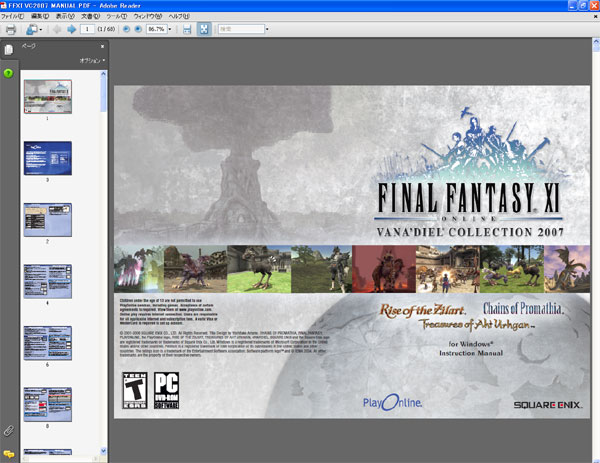The width and height of the screenshot is (600, 463).
Task: Click the "Rise of the Zilart" title text
Action: [x=423, y=310]
